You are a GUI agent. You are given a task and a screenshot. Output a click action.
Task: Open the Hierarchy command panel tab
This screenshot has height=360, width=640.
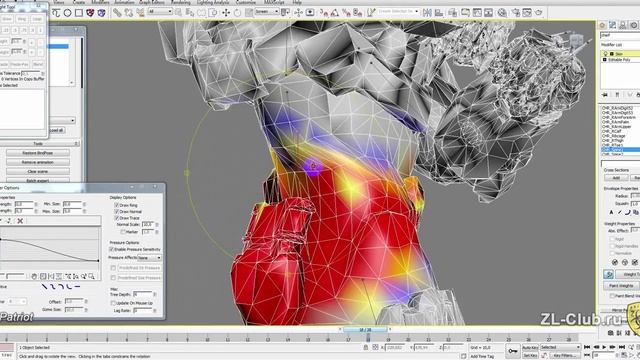[x=623, y=25]
